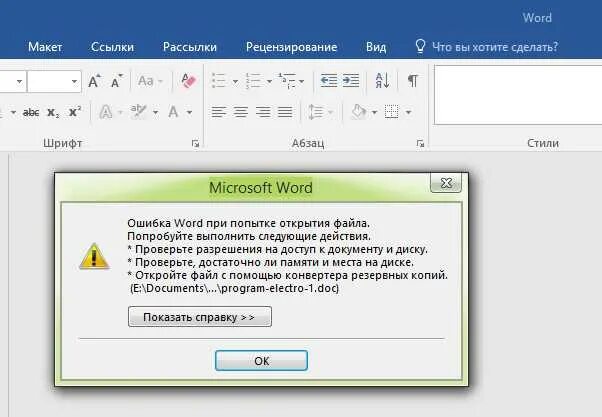Toggle the Subscript x₂ icon

53,113
